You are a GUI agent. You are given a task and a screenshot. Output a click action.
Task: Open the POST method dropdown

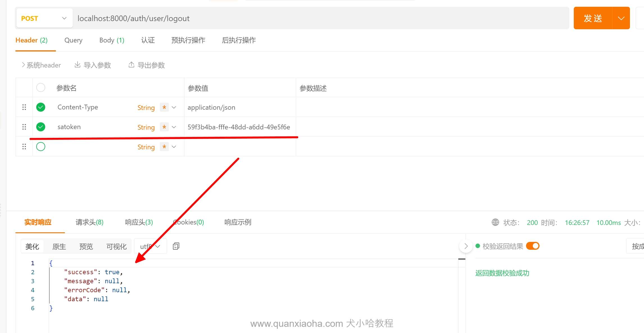[x=44, y=18]
